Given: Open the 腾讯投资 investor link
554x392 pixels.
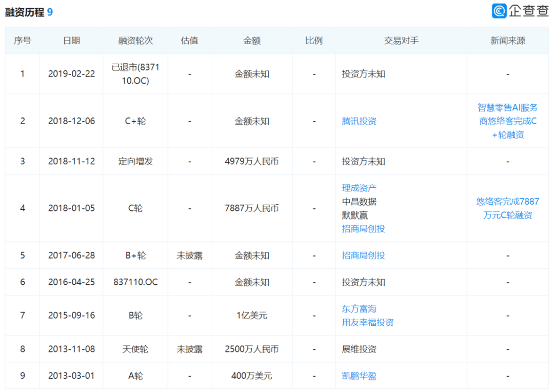Looking at the screenshot, I should [359, 121].
